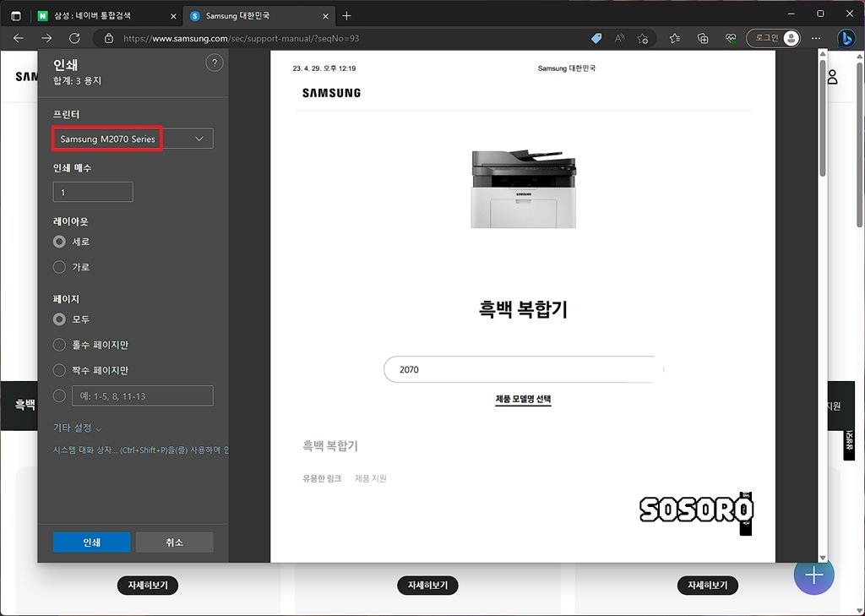Click 제품 지원 text in preview
Screen dimensions: 865x616
371,478
